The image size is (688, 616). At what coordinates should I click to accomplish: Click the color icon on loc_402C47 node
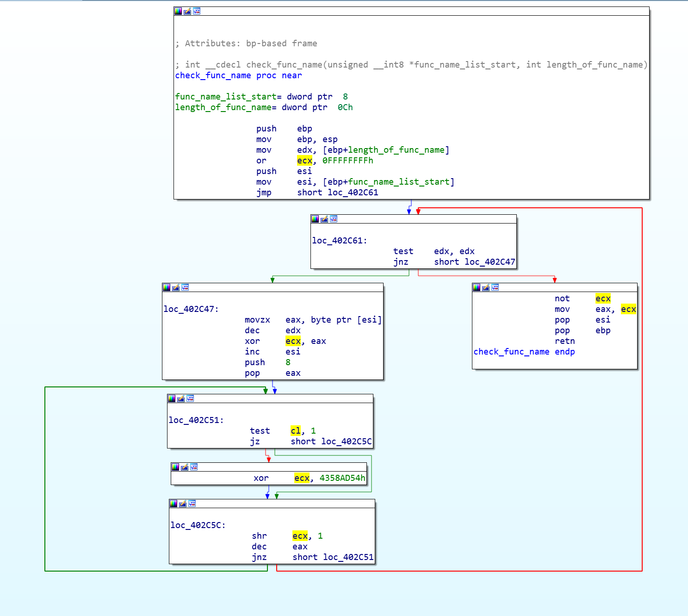(167, 287)
